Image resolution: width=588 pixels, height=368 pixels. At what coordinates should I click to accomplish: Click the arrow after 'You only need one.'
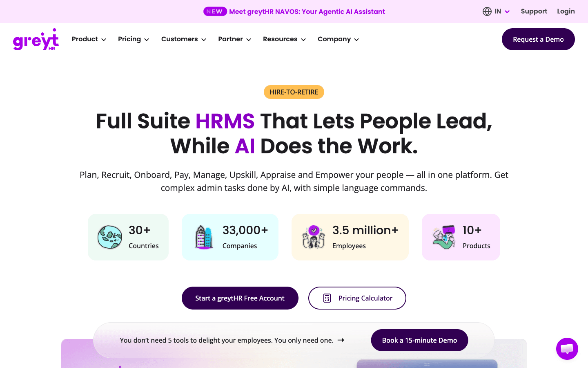tap(341, 340)
